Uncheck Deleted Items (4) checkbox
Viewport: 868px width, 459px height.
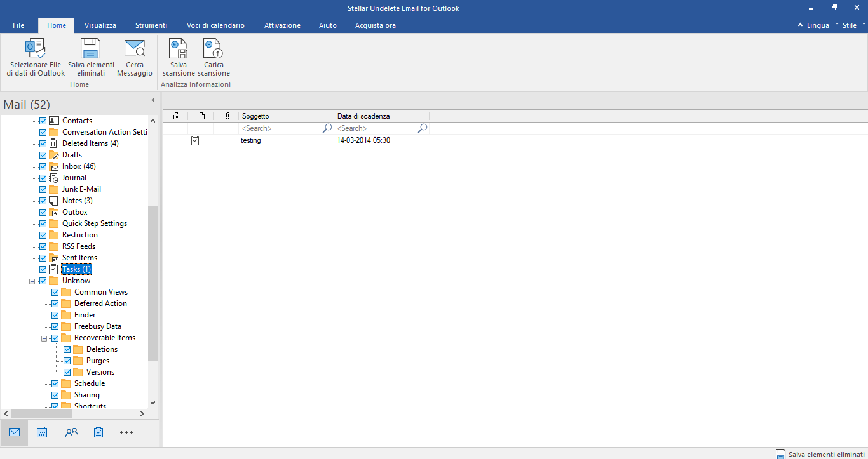pos(43,143)
